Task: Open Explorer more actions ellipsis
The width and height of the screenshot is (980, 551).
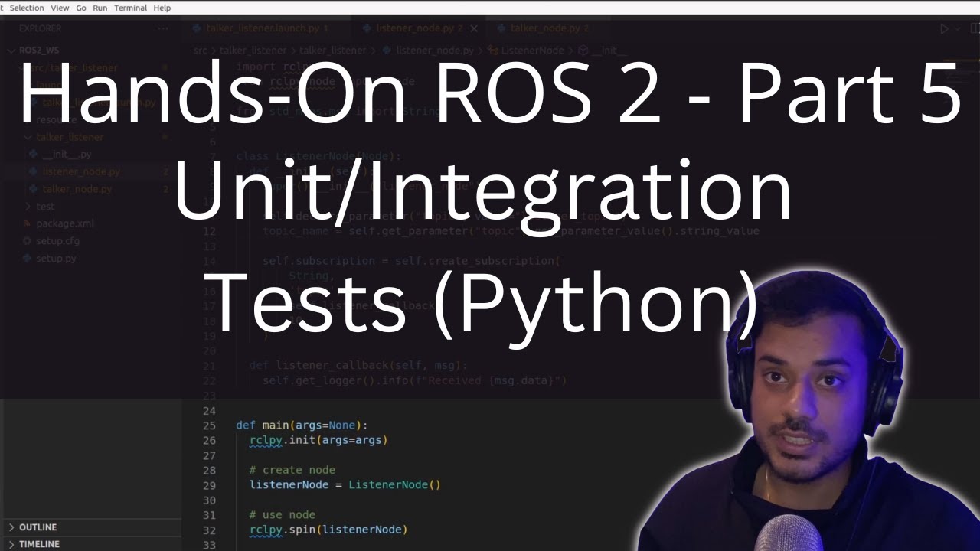Action: (162, 28)
